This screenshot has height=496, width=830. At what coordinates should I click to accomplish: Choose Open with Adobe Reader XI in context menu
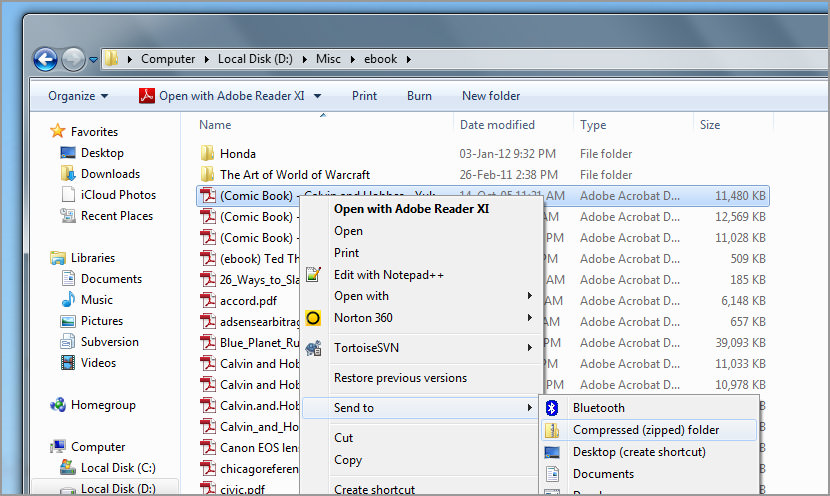pyautogui.click(x=411, y=209)
